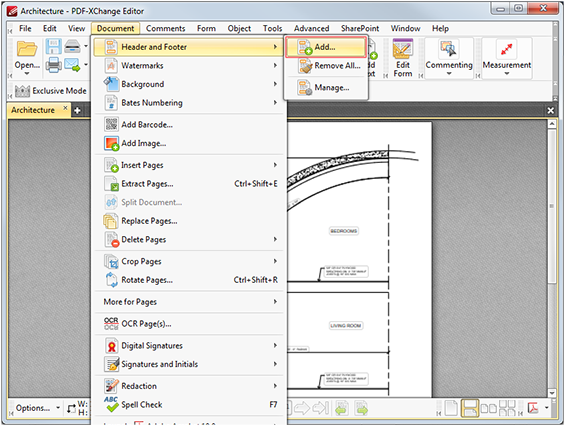Click the Print icon in toolbar
The height and width of the screenshot is (426, 565).
[x=54, y=65]
